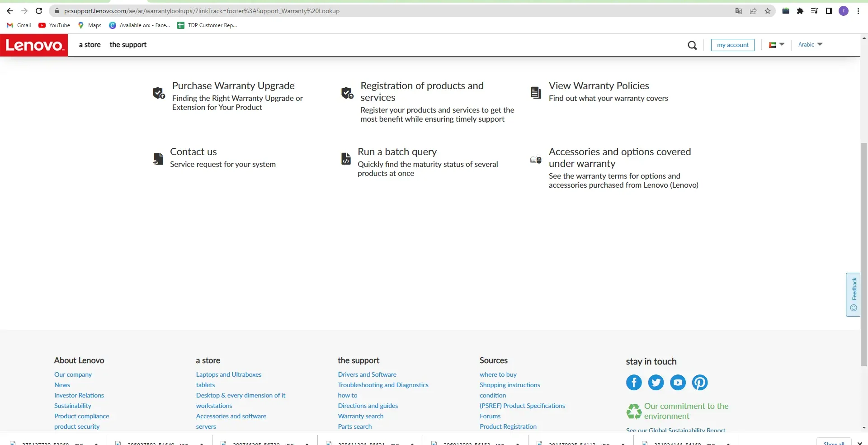Open 'the support' in top navigation
The height and width of the screenshot is (445, 868).
point(128,45)
